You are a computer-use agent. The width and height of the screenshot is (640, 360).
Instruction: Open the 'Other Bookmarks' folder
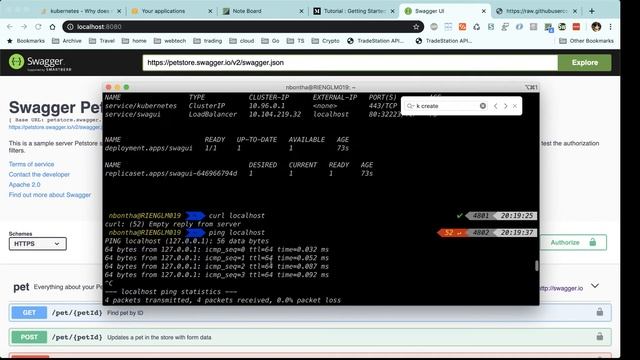pos(586,41)
